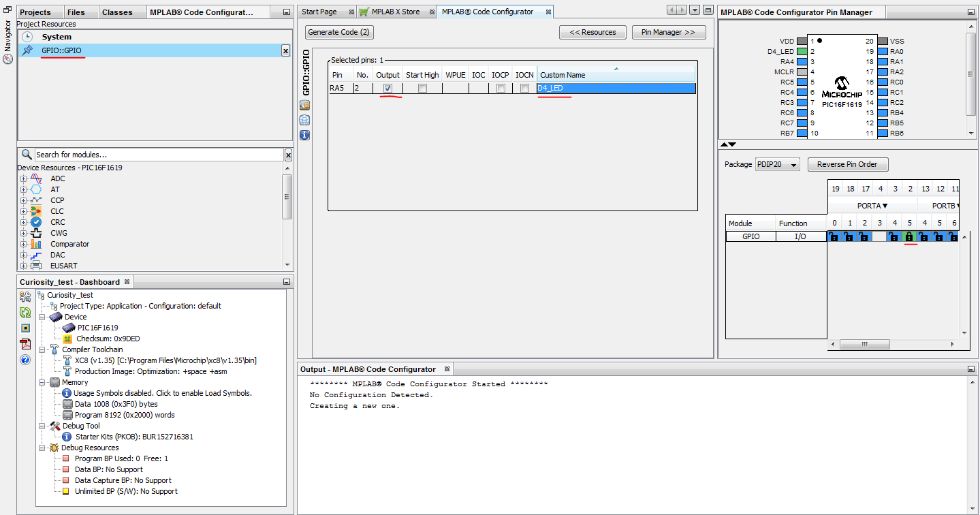Click the System clock icon in Project Resources
The image size is (980, 515).
tap(27, 37)
